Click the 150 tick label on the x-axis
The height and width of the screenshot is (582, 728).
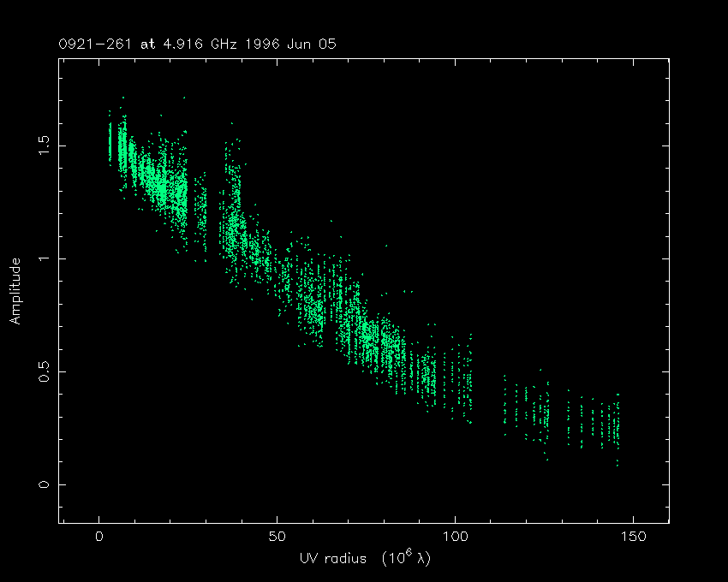tap(632, 537)
